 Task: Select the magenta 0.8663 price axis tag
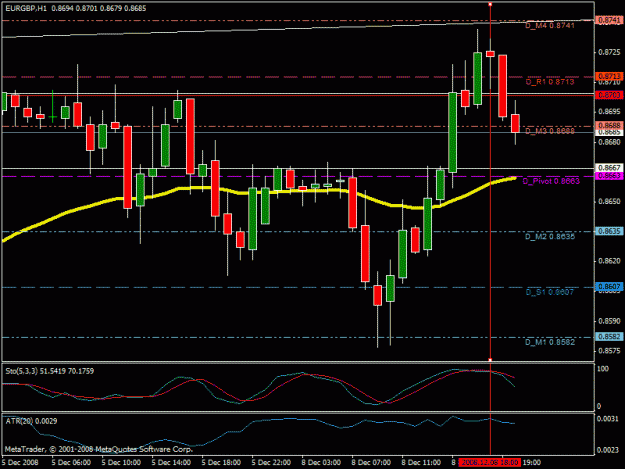pos(609,175)
